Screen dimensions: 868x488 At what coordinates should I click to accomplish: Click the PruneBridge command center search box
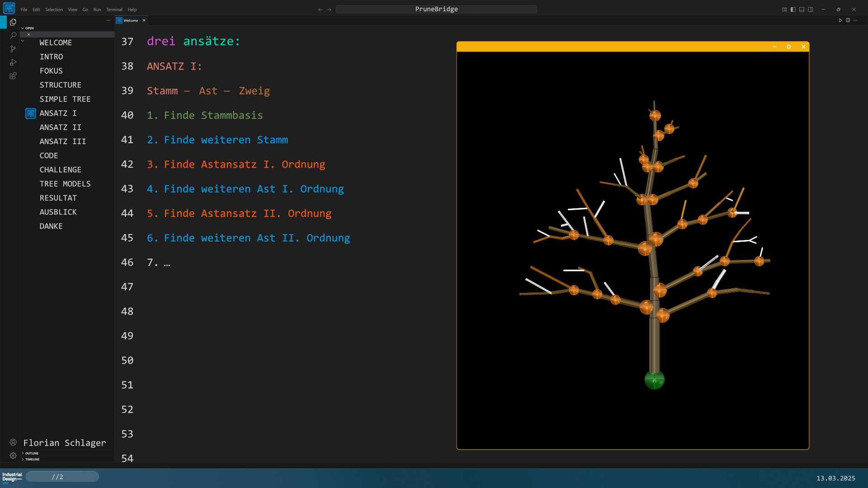click(436, 9)
